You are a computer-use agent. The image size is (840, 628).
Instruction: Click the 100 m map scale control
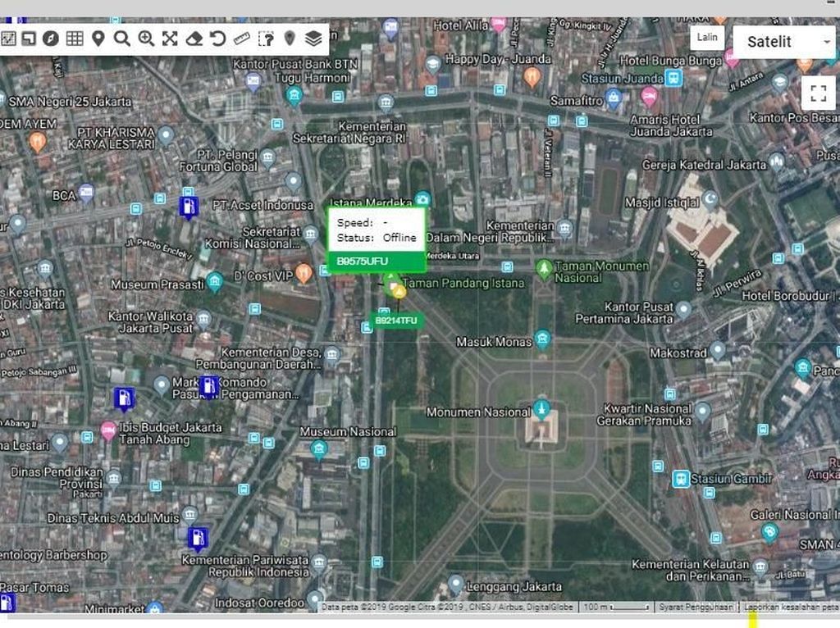[x=616, y=608]
